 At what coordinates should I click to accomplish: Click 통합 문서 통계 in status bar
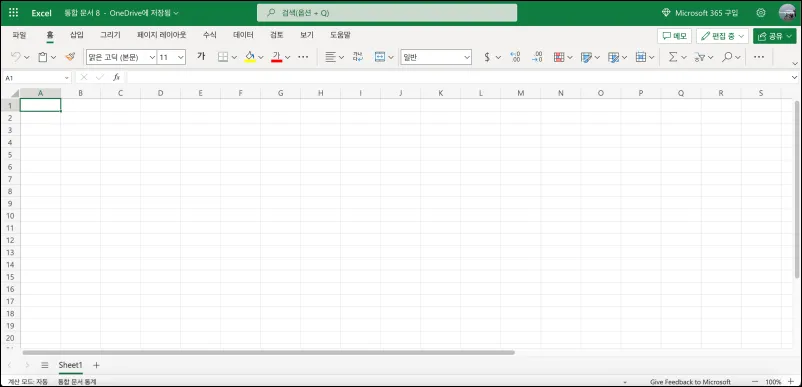[x=77, y=381]
